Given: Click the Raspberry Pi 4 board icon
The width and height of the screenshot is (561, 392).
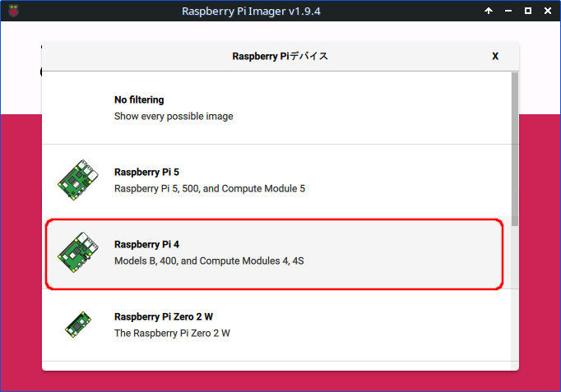Looking at the screenshot, I should pyautogui.click(x=78, y=252).
